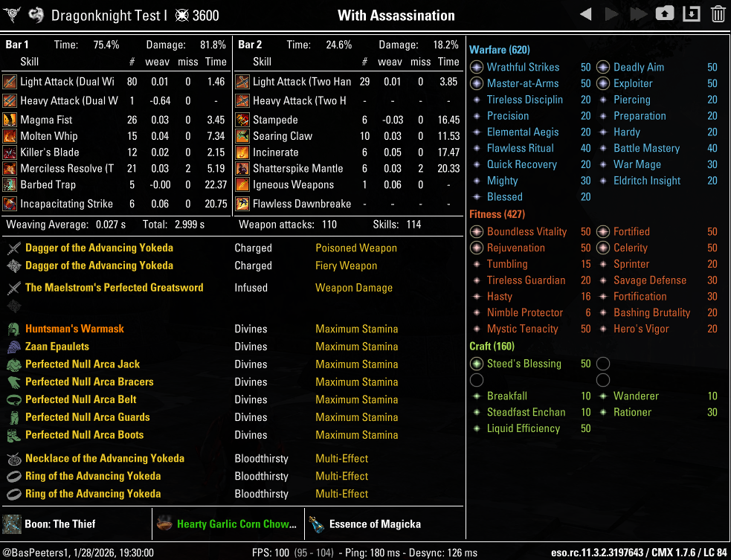
Task: Click the Mystic Tenacity champion skill
Action: (522, 329)
